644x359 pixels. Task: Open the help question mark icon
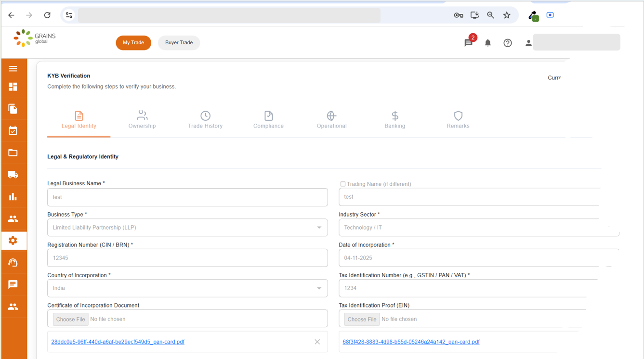click(x=507, y=43)
